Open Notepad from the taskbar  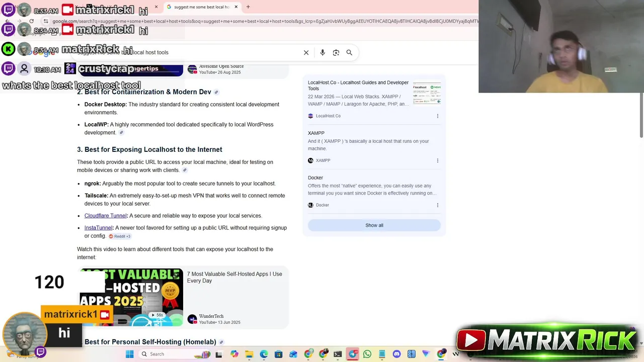point(382,354)
